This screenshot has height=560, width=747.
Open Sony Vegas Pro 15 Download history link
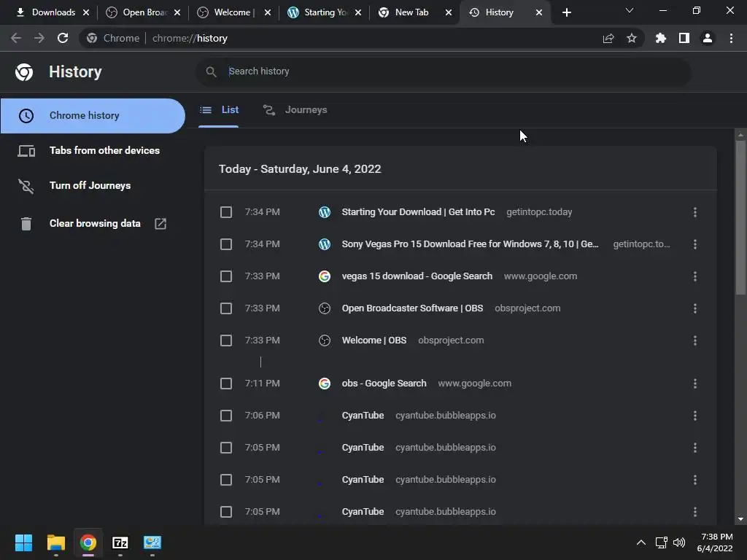point(471,244)
